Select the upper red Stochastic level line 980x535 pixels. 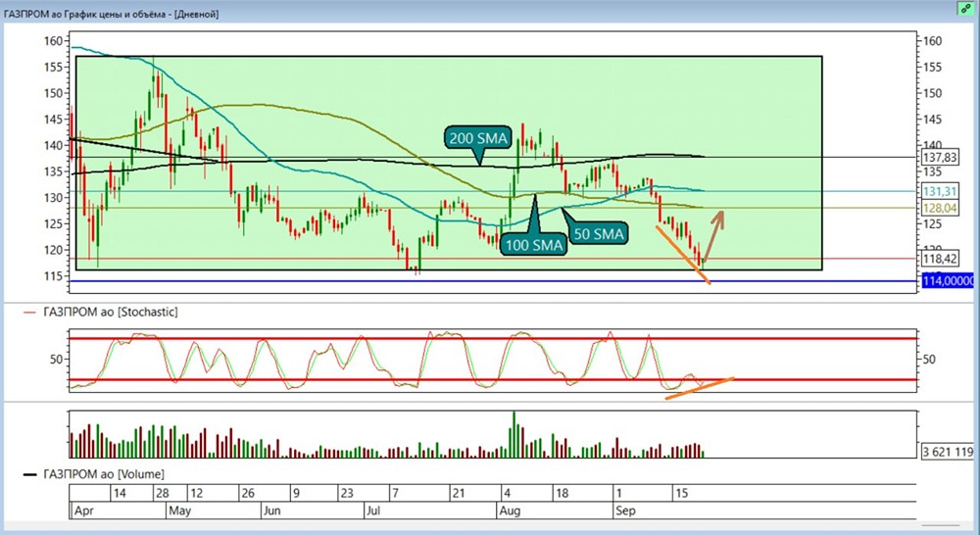[x=492, y=339]
